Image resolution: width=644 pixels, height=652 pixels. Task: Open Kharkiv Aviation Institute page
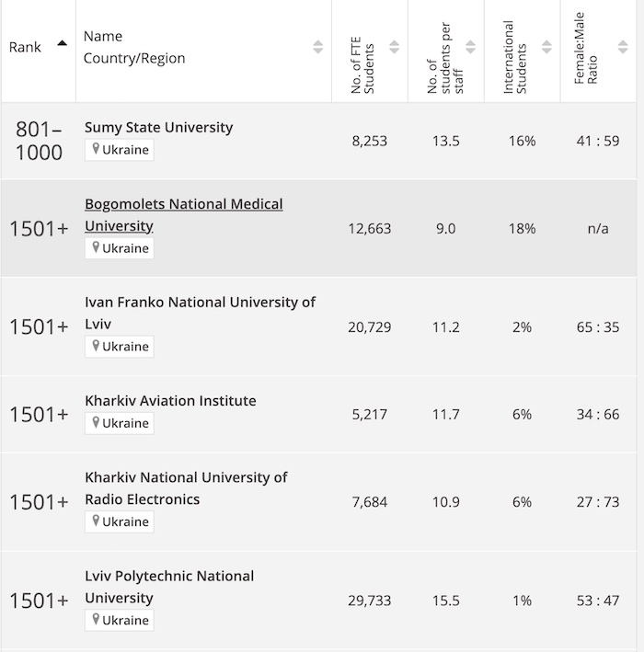170,401
